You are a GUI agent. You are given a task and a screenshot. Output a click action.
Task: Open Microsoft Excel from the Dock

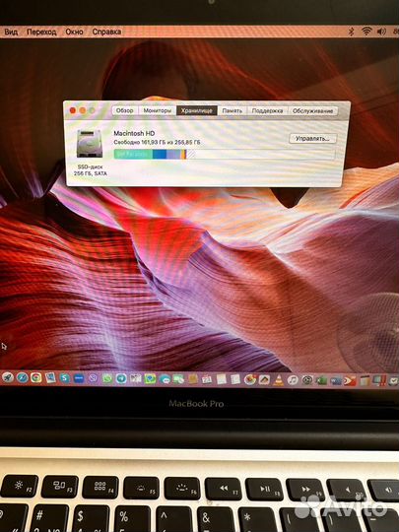[x=321, y=380]
